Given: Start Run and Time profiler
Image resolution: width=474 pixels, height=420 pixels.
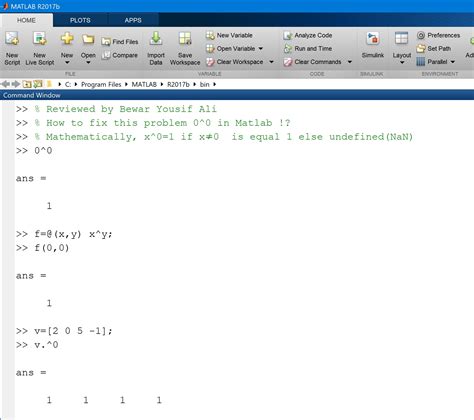Looking at the screenshot, I should pos(308,49).
